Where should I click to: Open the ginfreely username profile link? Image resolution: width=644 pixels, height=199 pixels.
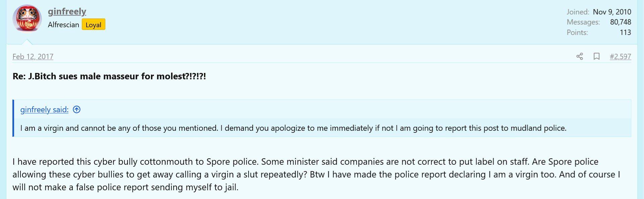click(x=67, y=11)
